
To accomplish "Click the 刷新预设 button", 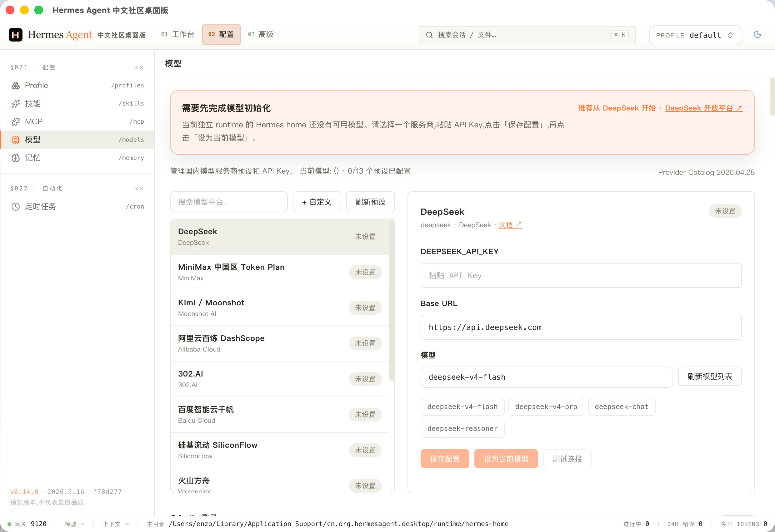I will point(370,202).
